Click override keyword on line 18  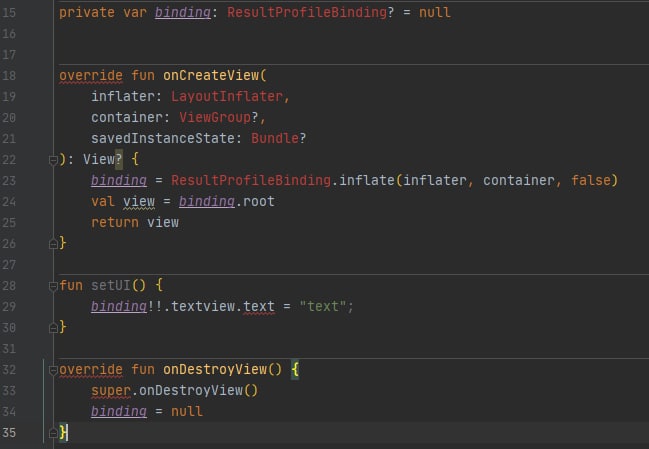coord(91,75)
